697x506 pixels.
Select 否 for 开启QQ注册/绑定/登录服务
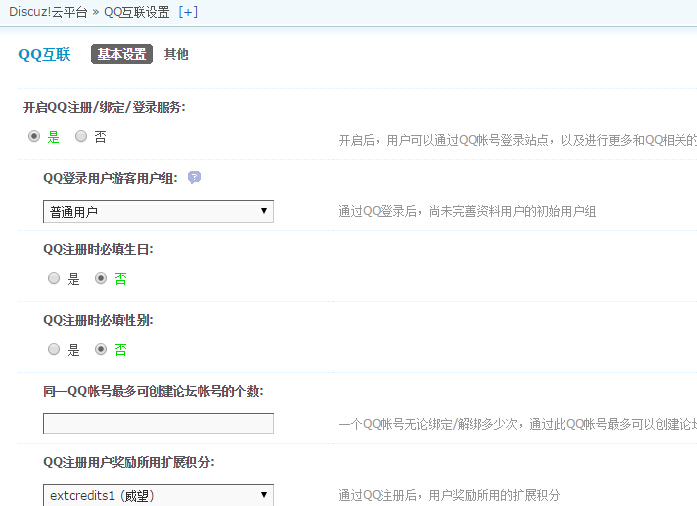[81, 136]
